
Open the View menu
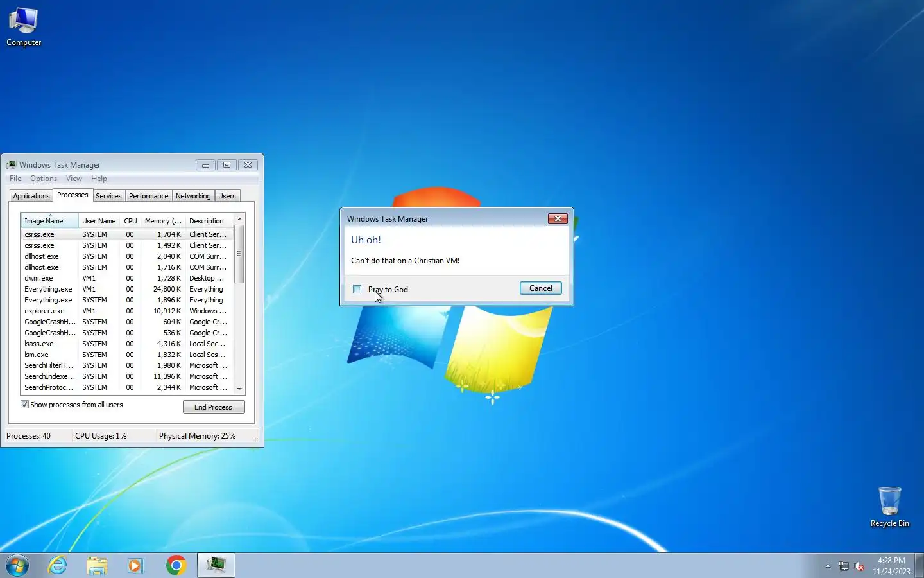coord(74,179)
